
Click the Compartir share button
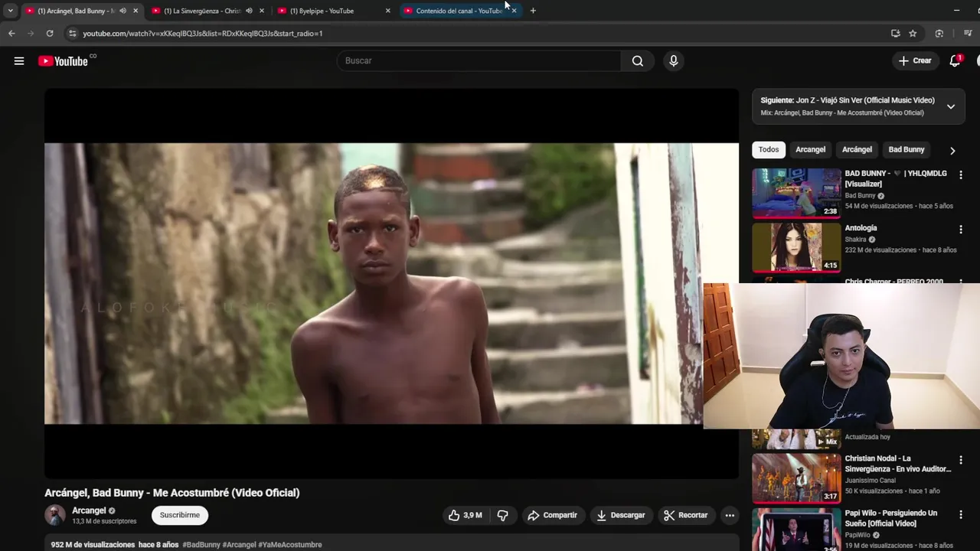pos(552,515)
